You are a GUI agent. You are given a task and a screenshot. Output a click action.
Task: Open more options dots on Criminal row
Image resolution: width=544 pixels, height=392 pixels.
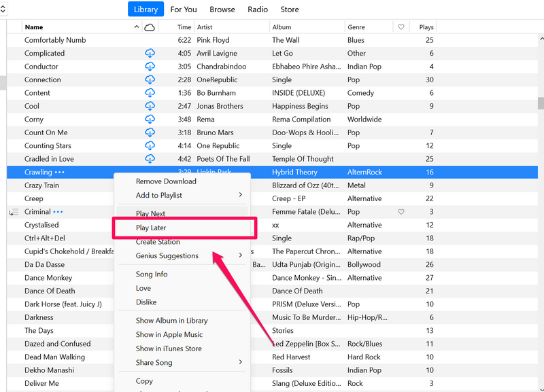(58, 212)
